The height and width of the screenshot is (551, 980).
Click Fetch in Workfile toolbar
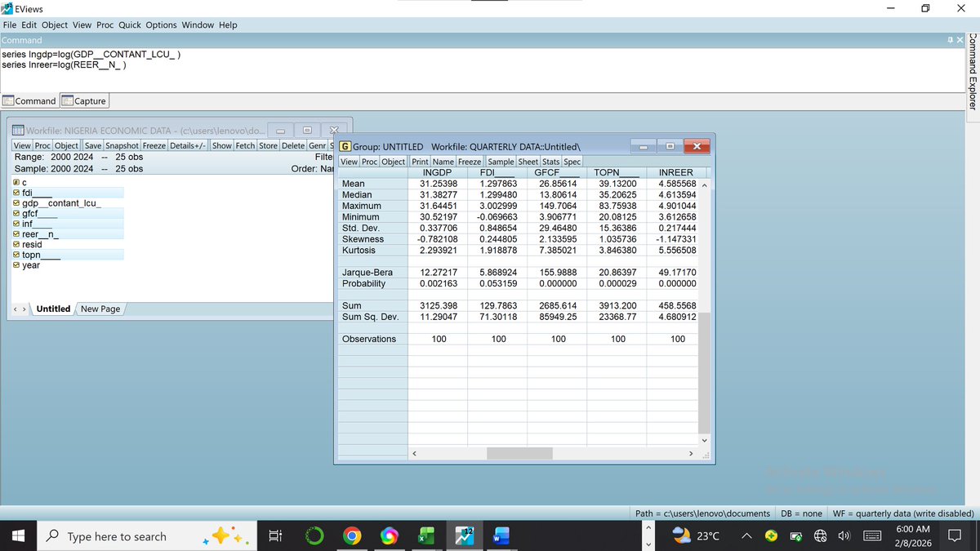coord(245,145)
